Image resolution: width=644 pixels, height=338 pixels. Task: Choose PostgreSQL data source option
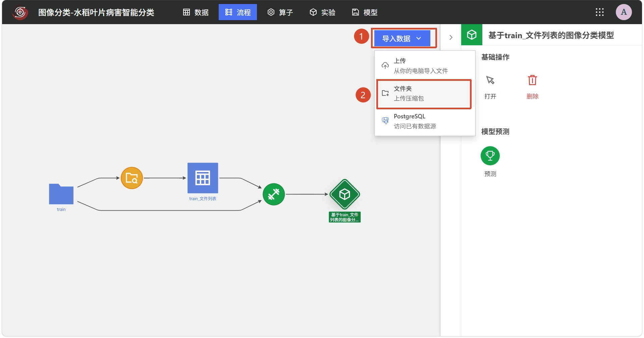click(425, 121)
